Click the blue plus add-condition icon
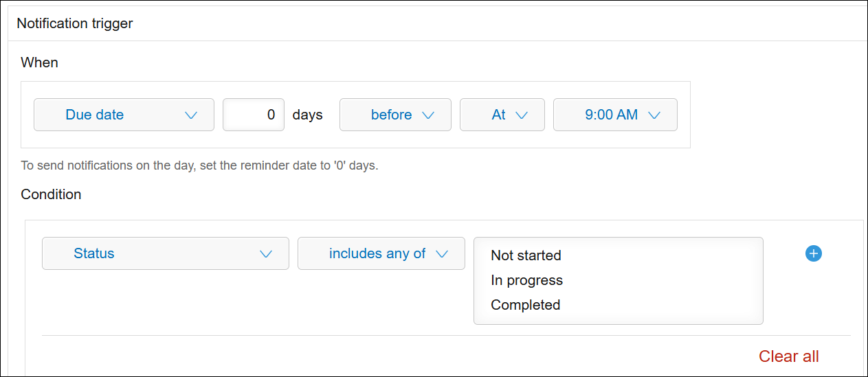 pyautogui.click(x=814, y=254)
